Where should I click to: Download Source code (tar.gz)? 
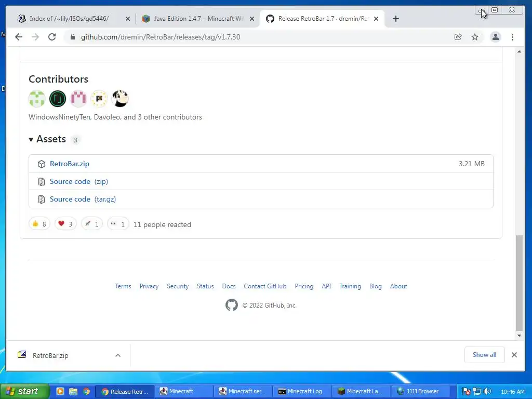tap(83, 199)
